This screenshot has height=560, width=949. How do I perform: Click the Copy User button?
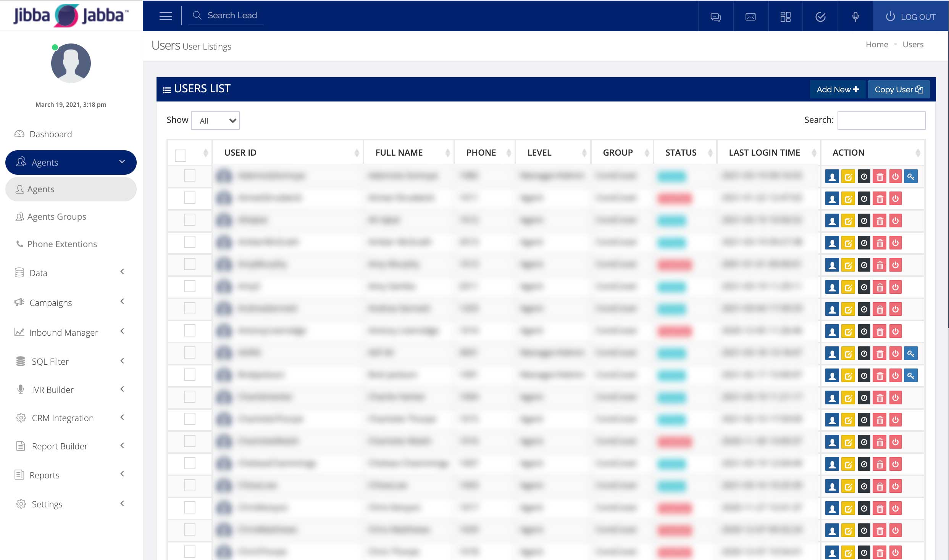coord(899,90)
